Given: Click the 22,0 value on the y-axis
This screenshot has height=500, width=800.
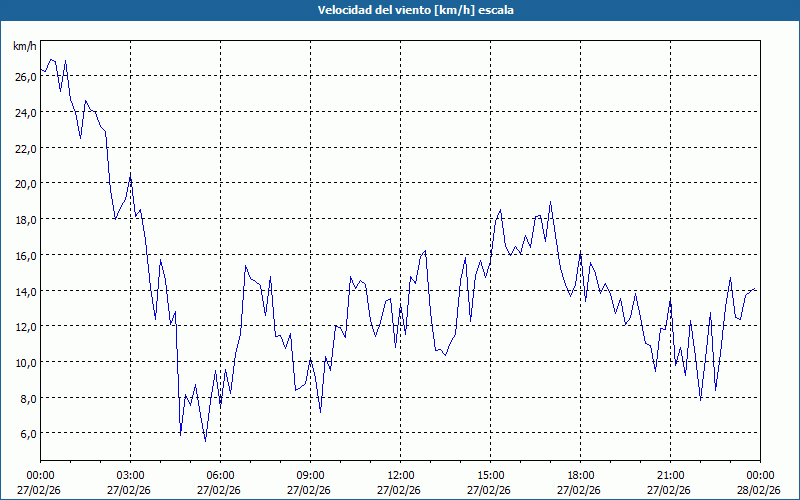Looking at the screenshot, I should (x=25, y=148).
